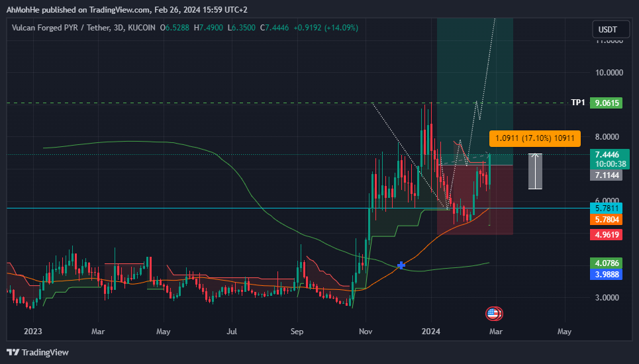Image resolution: width=639 pixels, height=364 pixels.
Task: Click the 3.0000 price axis label
Action: coord(609,298)
